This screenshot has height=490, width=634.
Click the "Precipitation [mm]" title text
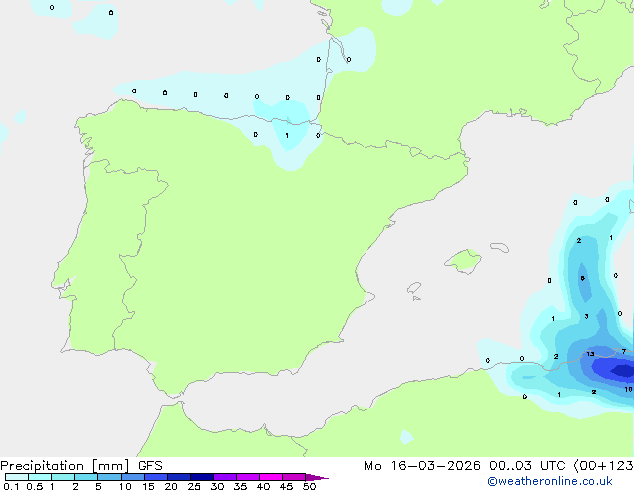tap(65, 466)
